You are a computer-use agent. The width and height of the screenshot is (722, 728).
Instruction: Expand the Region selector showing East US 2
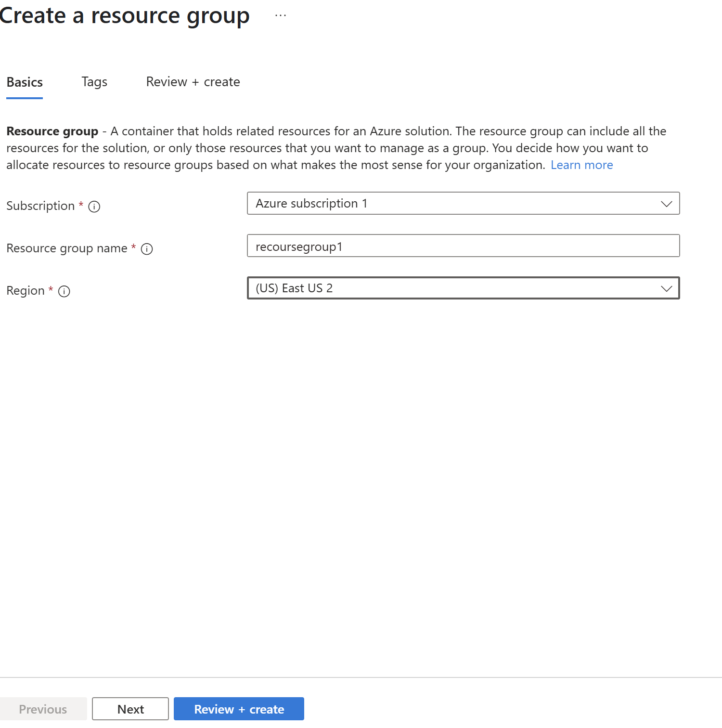click(x=463, y=288)
